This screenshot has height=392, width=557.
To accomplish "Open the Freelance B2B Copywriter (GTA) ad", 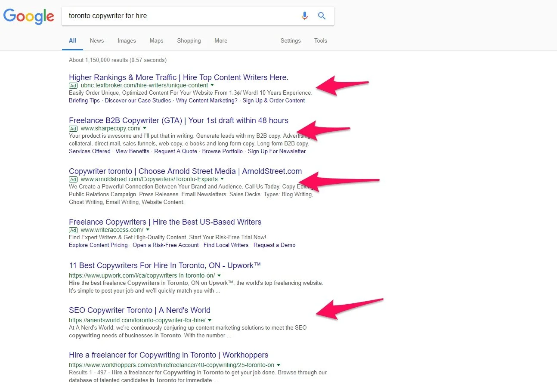I will pyautogui.click(x=179, y=120).
